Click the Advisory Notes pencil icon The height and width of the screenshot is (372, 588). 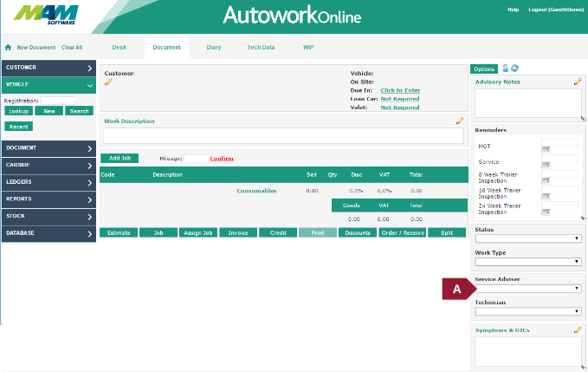click(577, 82)
